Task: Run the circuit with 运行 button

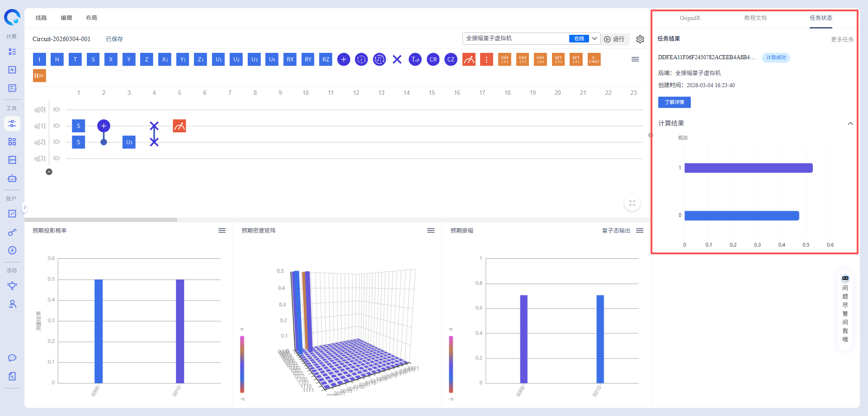Action: tap(615, 39)
